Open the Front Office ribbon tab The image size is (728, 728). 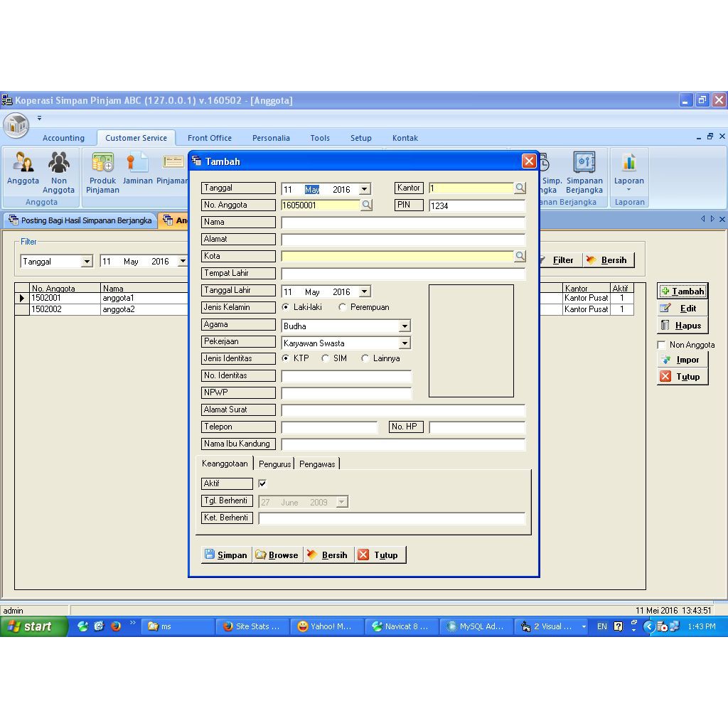click(209, 138)
